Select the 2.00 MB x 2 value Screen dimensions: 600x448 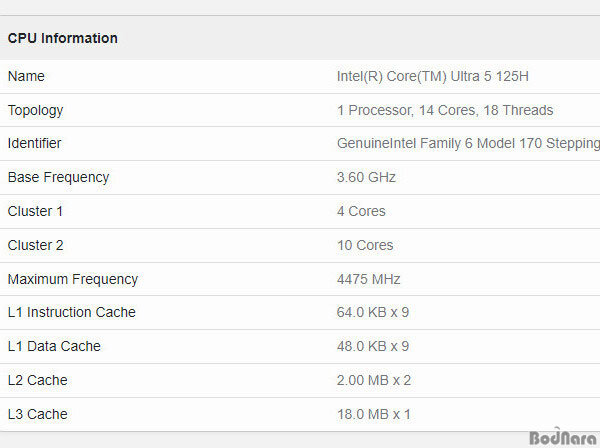(374, 380)
